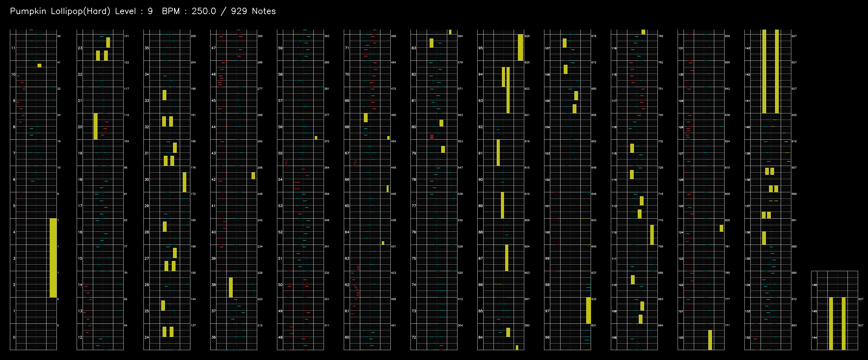The image size is (868, 360).
Task: Click measure label 0
Action: tap(14, 337)
